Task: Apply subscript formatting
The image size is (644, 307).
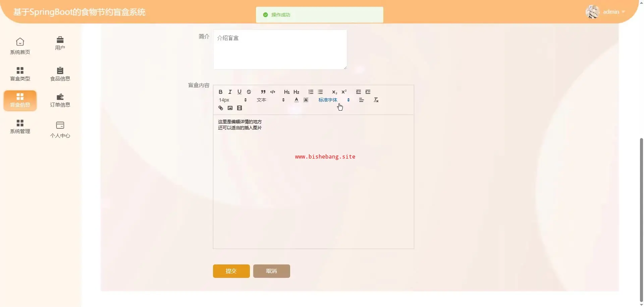Action: point(334,92)
